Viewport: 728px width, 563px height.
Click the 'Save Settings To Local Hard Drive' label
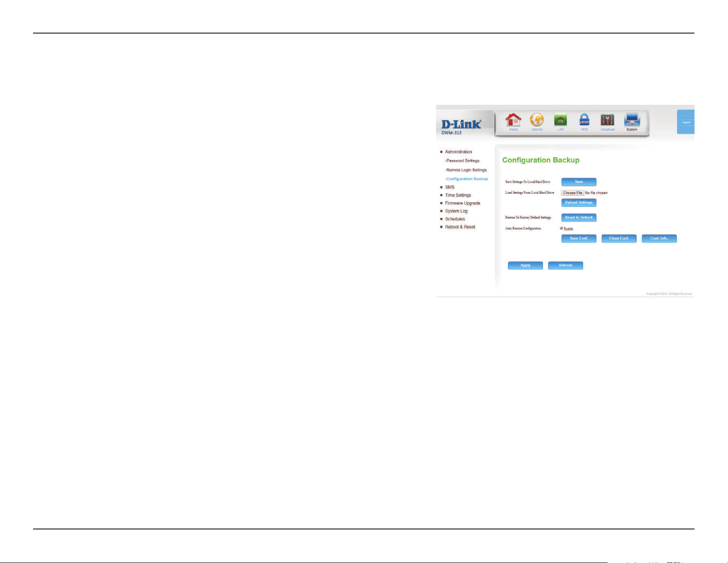coord(527,182)
